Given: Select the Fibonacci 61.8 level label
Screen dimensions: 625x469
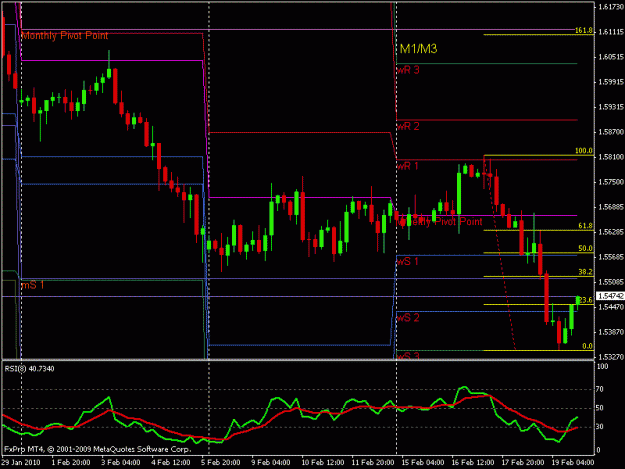Looking at the screenshot, I should coord(585,226).
